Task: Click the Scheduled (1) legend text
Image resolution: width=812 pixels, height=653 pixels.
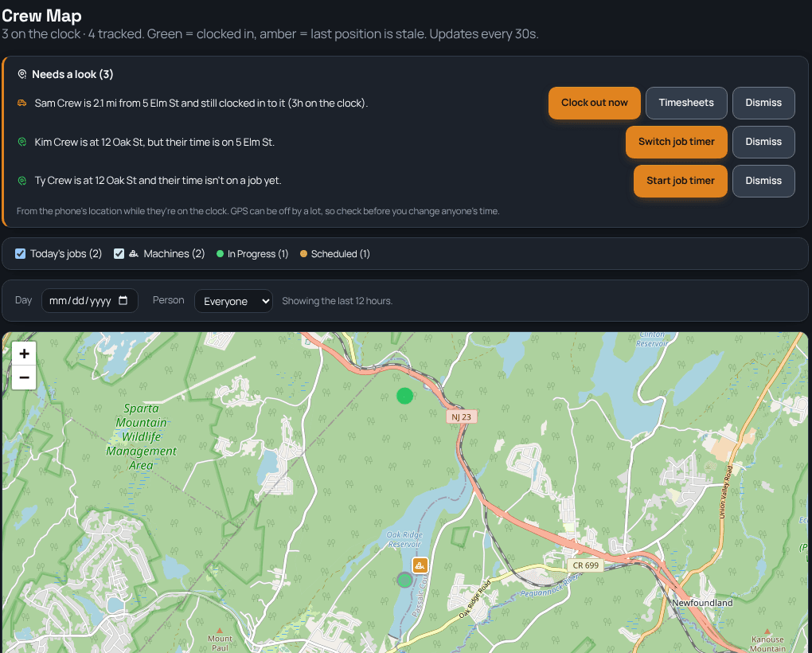Action: point(340,254)
